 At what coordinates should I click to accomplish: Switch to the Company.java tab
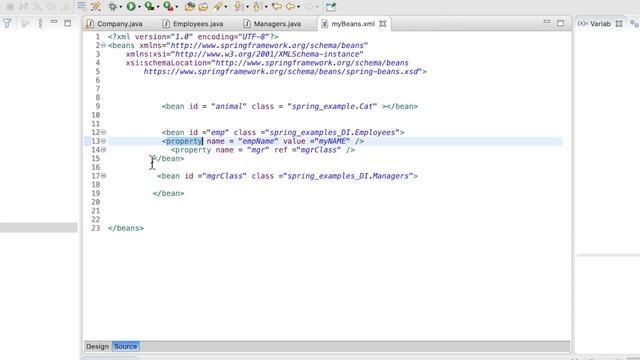pos(115,24)
